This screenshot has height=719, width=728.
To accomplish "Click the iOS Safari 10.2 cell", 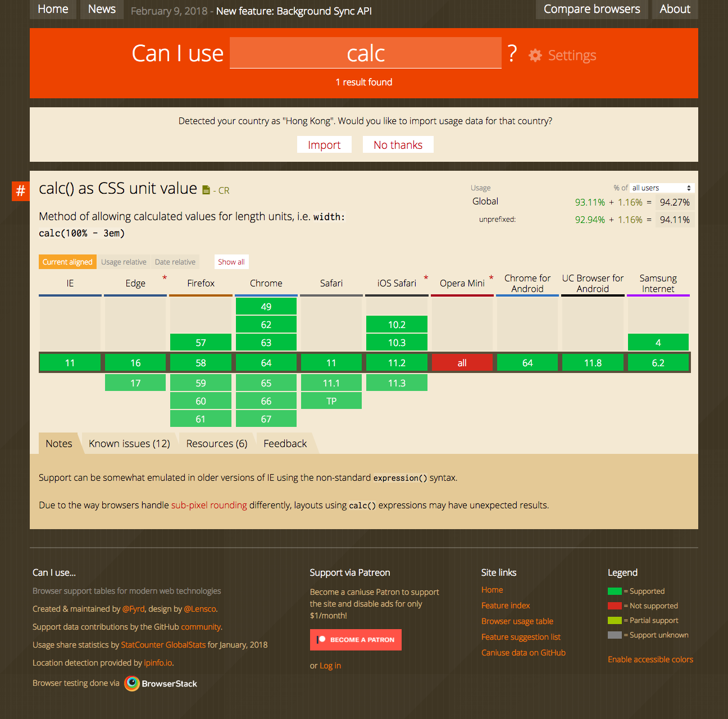I will coord(397,324).
